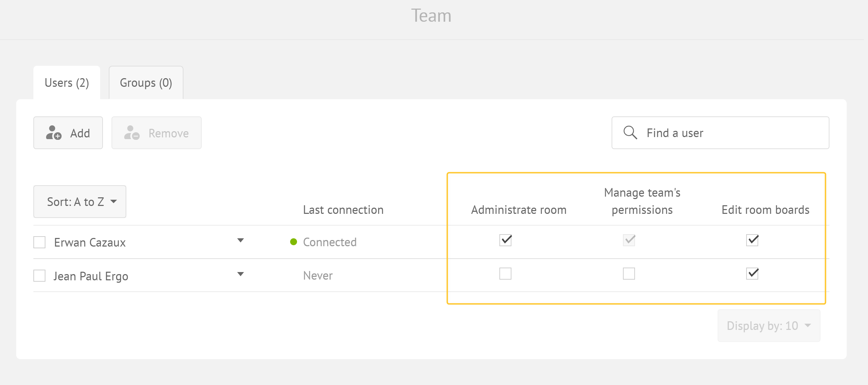Select the Jean Paul Ergo row checkbox

(x=40, y=275)
